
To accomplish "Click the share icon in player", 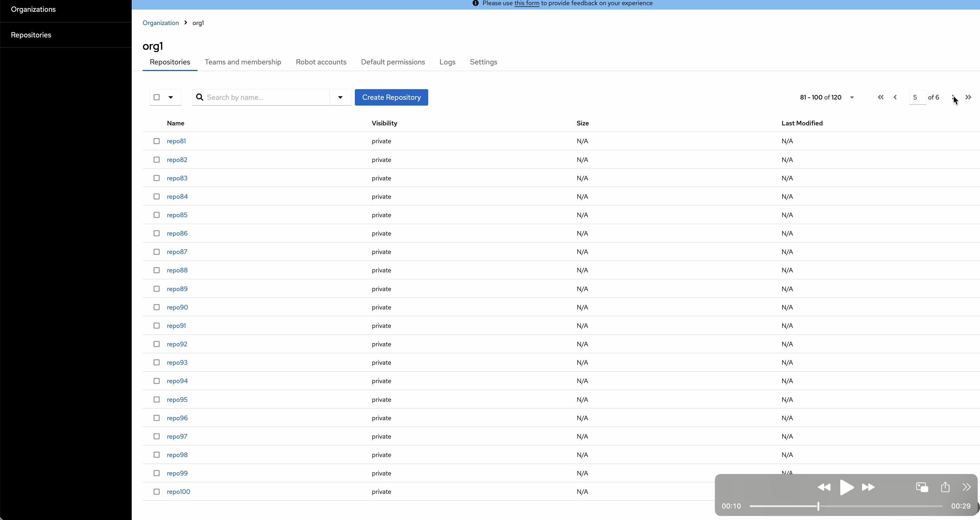I will click(945, 487).
